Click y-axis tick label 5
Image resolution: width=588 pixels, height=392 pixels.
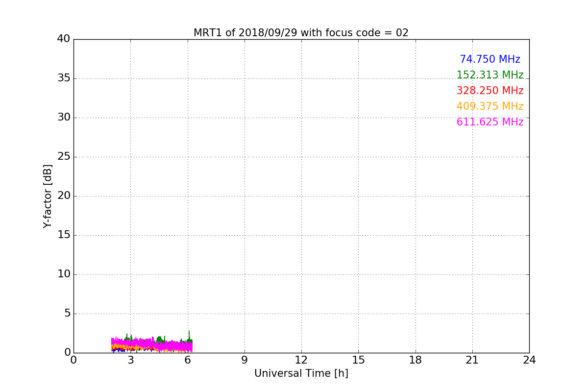point(67,314)
